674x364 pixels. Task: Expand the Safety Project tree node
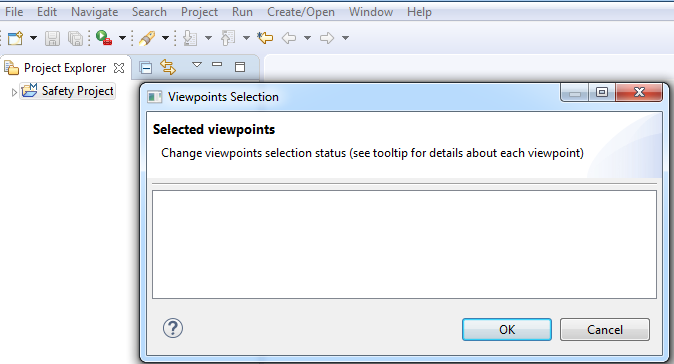point(14,92)
